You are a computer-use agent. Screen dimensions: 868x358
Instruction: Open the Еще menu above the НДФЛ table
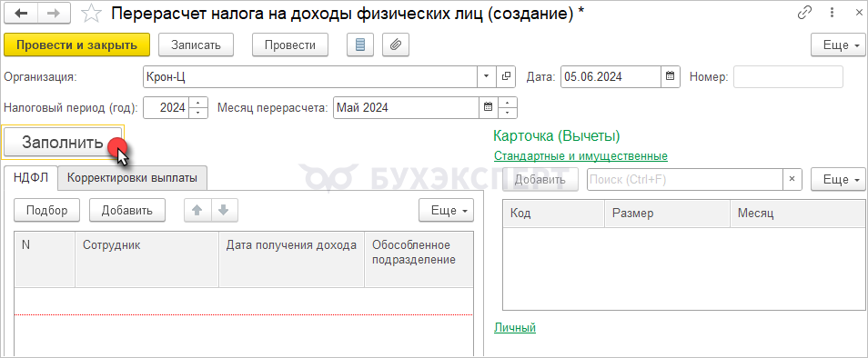446,210
